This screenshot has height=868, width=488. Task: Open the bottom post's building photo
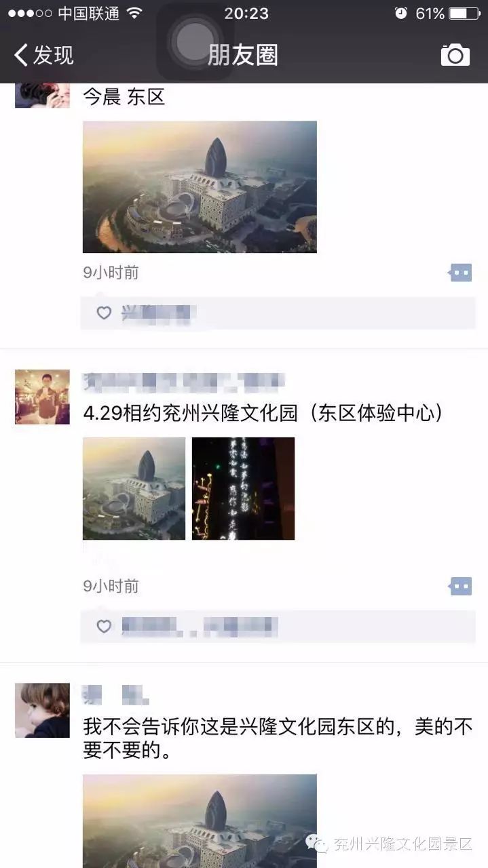coord(200,821)
